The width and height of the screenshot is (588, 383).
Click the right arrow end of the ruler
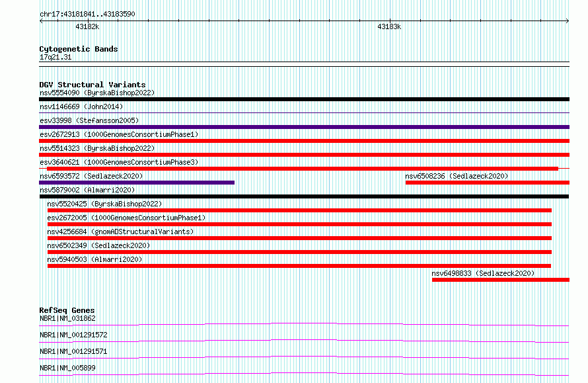coord(568,21)
